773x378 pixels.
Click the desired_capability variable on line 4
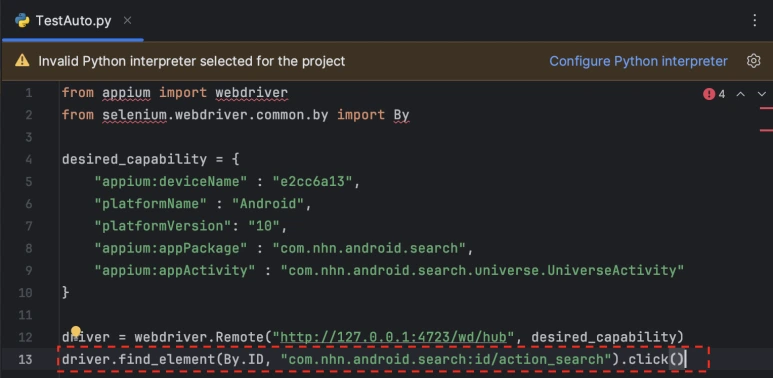pyautogui.click(x=134, y=159)
